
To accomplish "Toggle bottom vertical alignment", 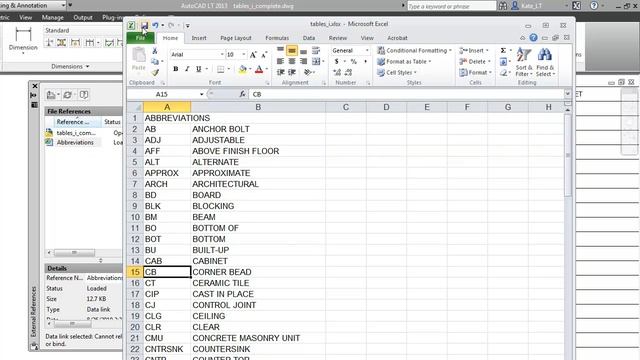I will point(303,51).
